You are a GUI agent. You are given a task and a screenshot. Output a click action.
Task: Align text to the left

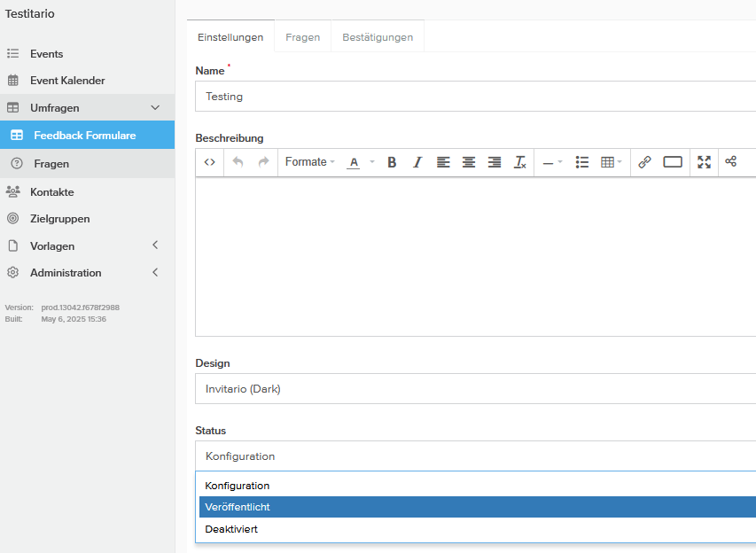click(x=443, y=162)
